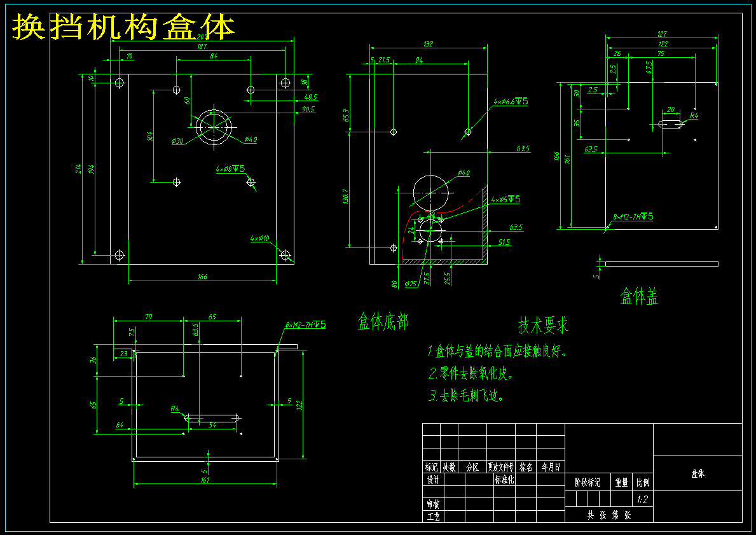The height and width of the screenshot is (535, 756).
Task: Click the '4×ø10' hole callout
Action: [x=260, y=238]
